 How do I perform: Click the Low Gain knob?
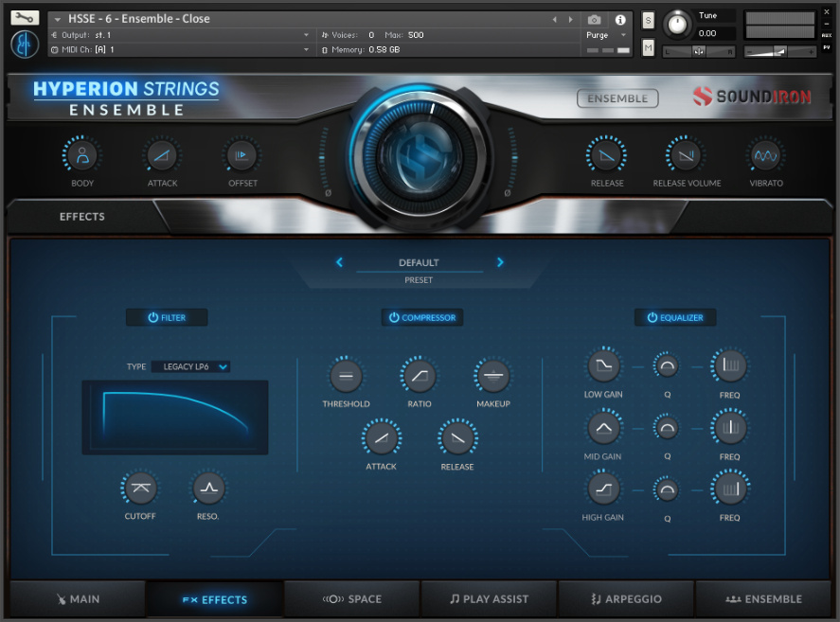(604, 366)
